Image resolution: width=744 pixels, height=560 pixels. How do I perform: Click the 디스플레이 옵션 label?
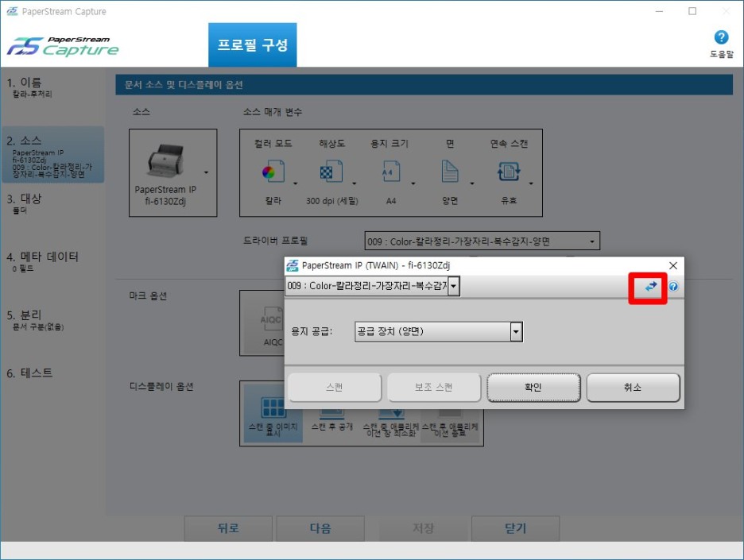point(161,387)
